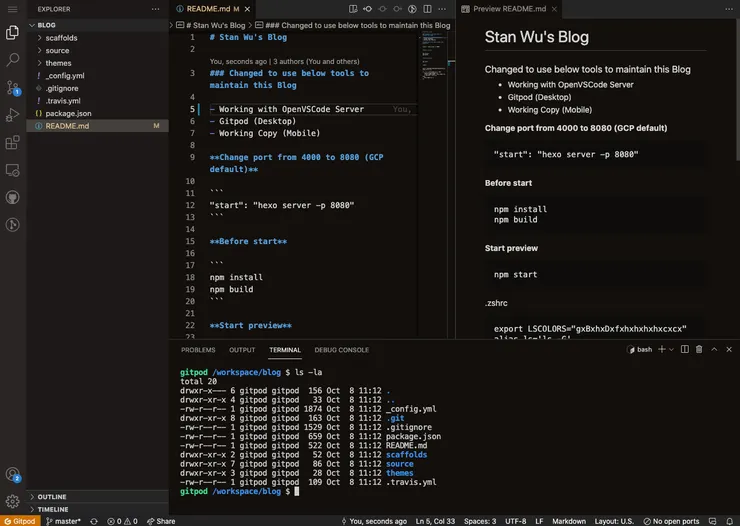
Task: Switch to the DEBUG CONSOLE tab
Action: pyautogui.click(x=341, y=350)
